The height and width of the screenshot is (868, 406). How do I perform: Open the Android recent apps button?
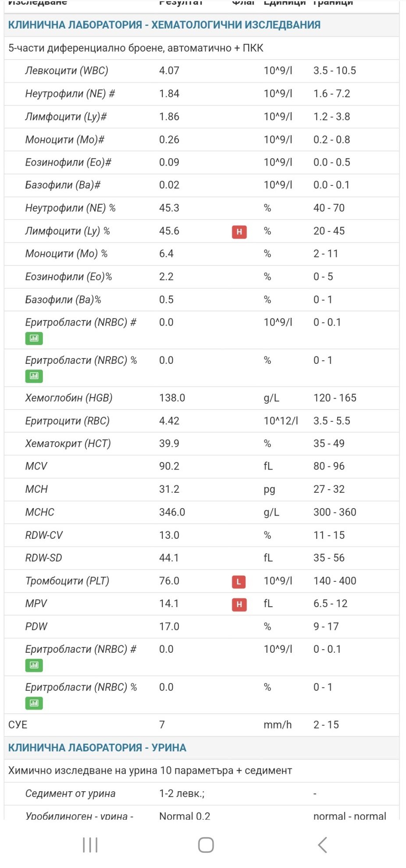coord(90,845)
